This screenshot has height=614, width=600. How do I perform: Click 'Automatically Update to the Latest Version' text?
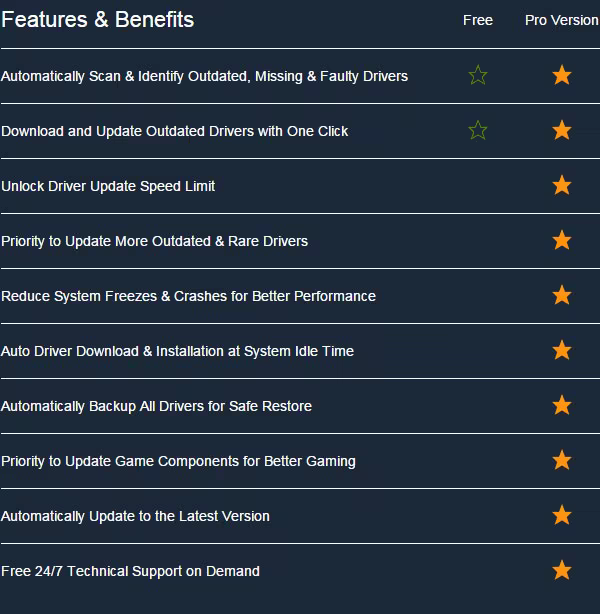pos(135,516)
